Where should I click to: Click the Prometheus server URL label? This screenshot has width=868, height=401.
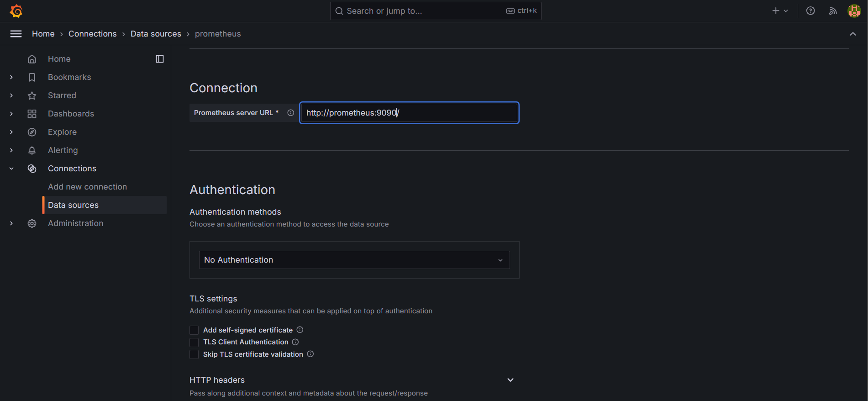tap(236, 113)
